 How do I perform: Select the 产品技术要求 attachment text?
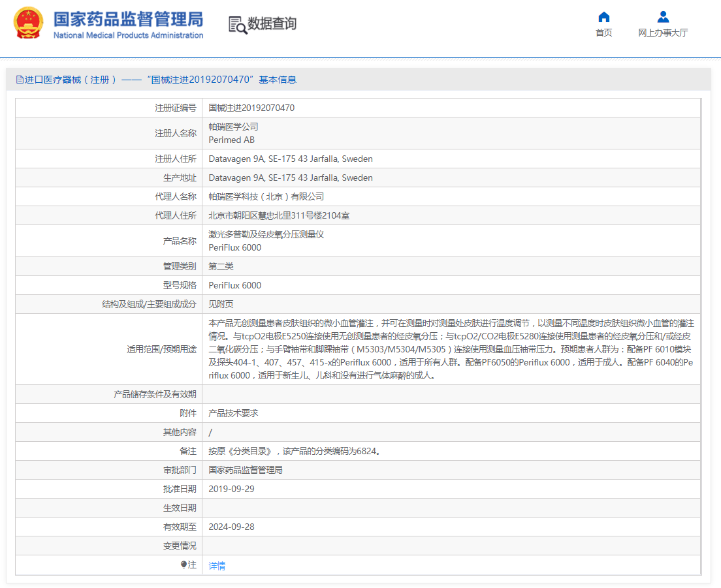pos(233,414)
